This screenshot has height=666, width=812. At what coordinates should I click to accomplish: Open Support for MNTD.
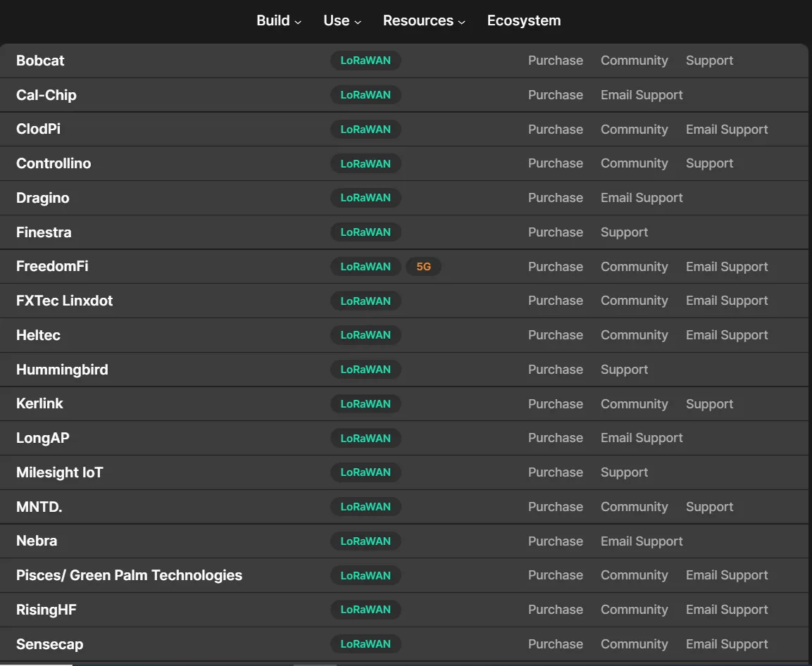pyautogui.click(x=709, y=506)
